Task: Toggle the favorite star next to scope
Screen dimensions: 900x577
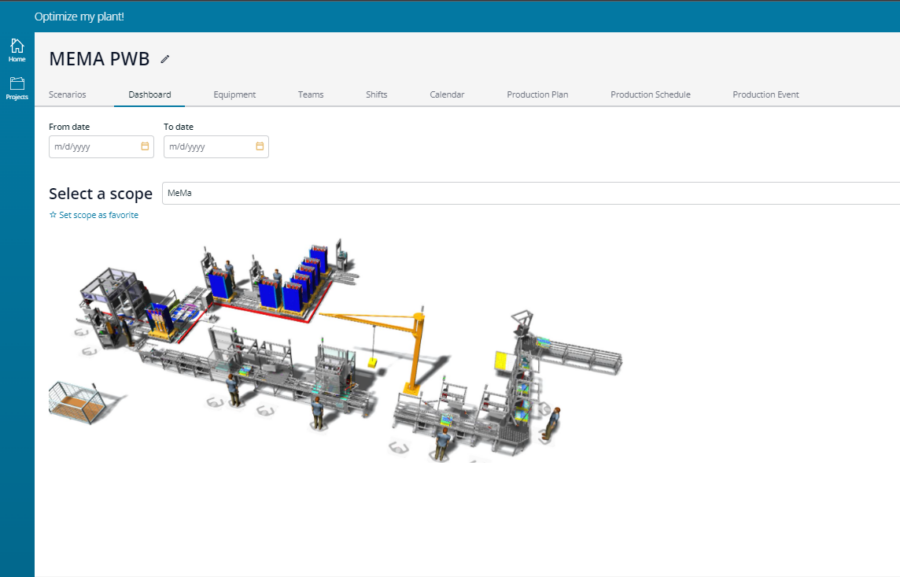Action: pyautogui.click(x=53, y=214)
